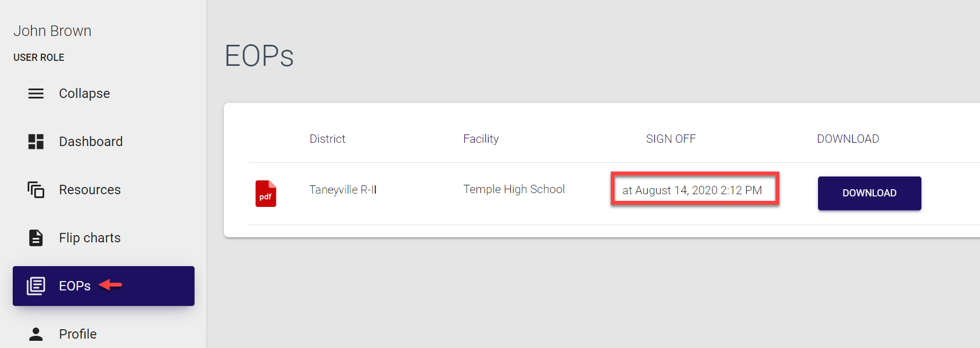The width and height of the screenshot is (980, 348).
Task: Click the Profile person icon
Action: coord(36,334)
